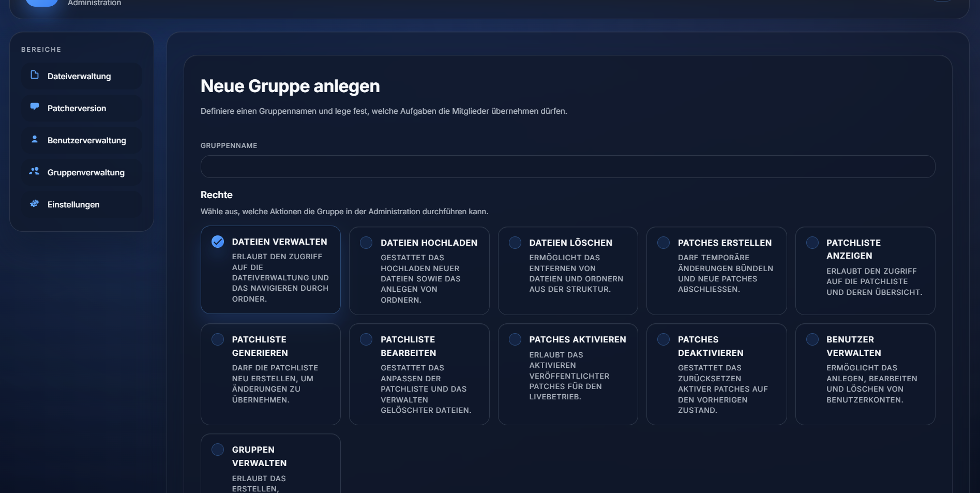980x493 pixels.
Task: Click the Benutzerverwaltung person icon
Action: click(35, 139)
